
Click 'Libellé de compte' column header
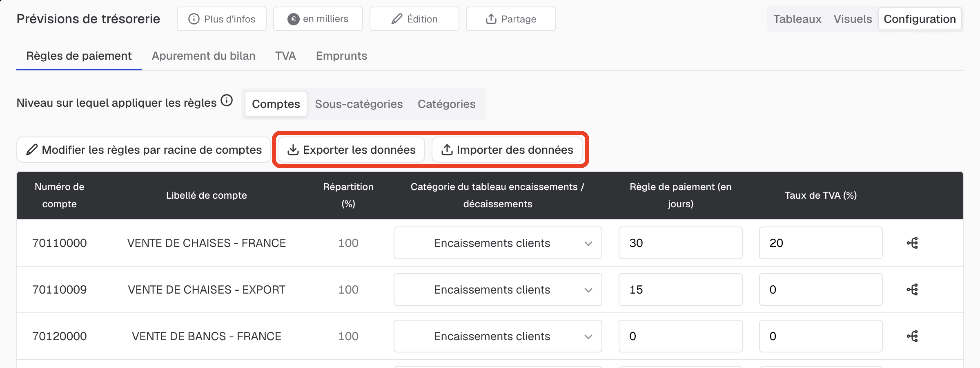point(207,195)
